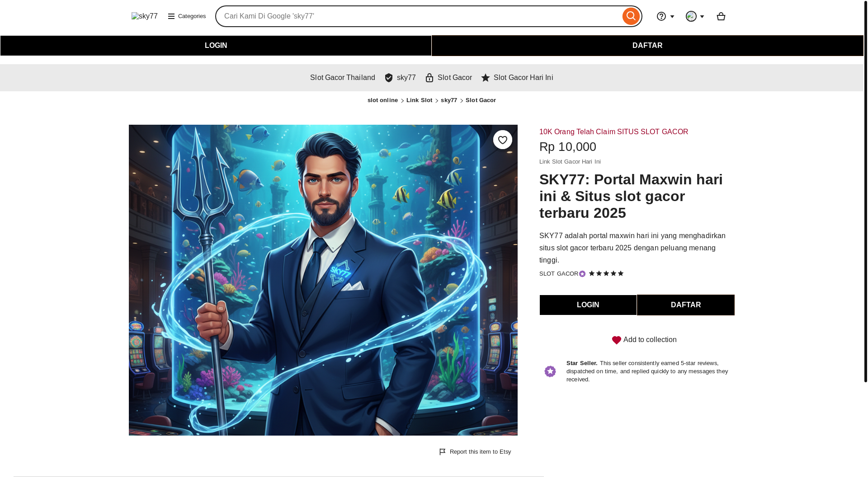Click Add to collection
The width and height of the screenshot is (868, 488).
(x=644, y=340)
